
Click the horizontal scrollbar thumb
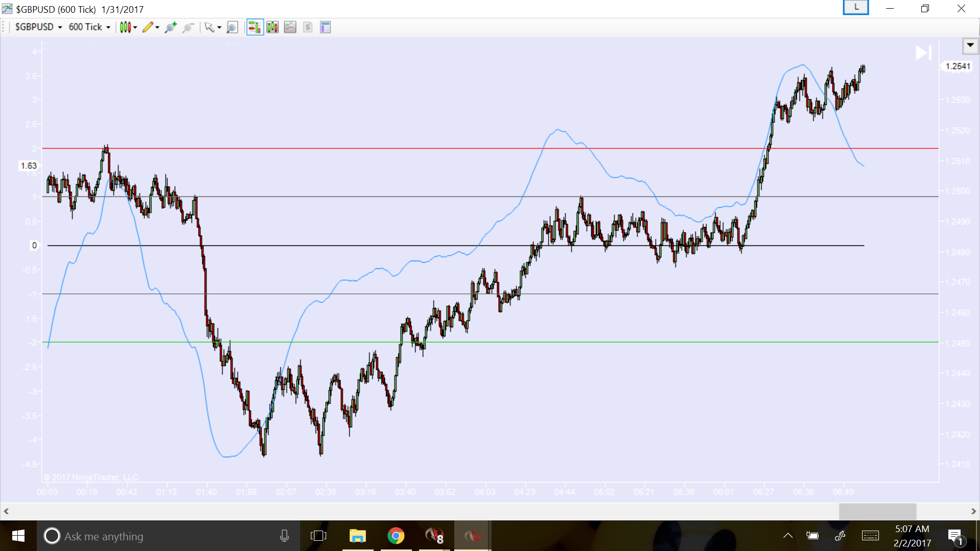pos(877,511)
